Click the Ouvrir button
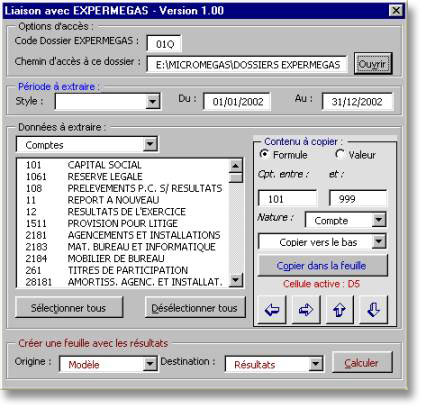This screenshot has width=428, height=410. pyautogui.click(x=372, y=63)
